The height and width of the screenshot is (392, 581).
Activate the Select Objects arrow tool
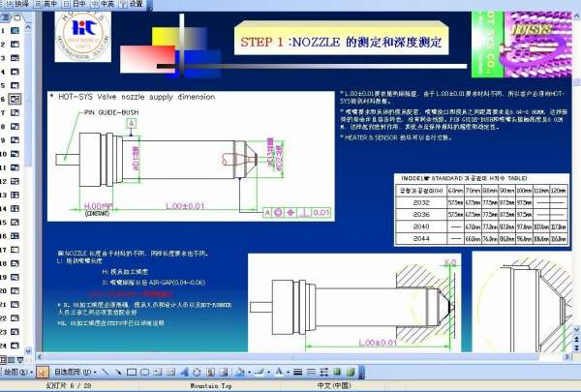(43, 372)
